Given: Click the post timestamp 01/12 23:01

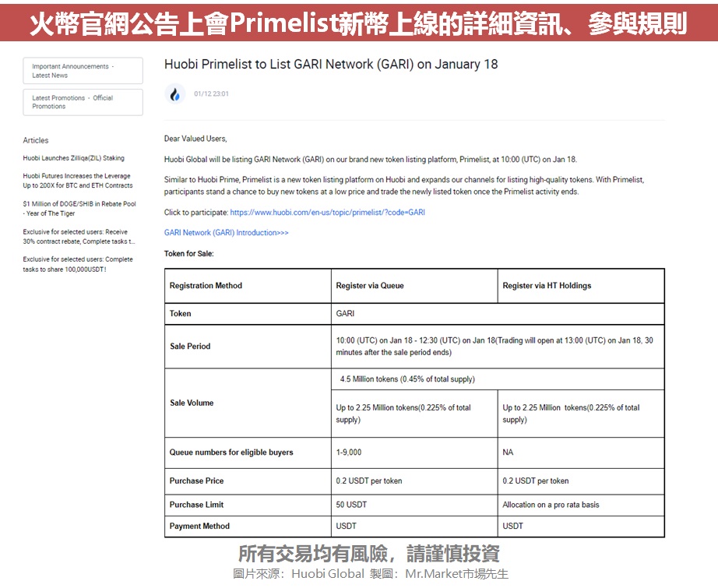Looking at the screenshot, I should tap(211, 94).
